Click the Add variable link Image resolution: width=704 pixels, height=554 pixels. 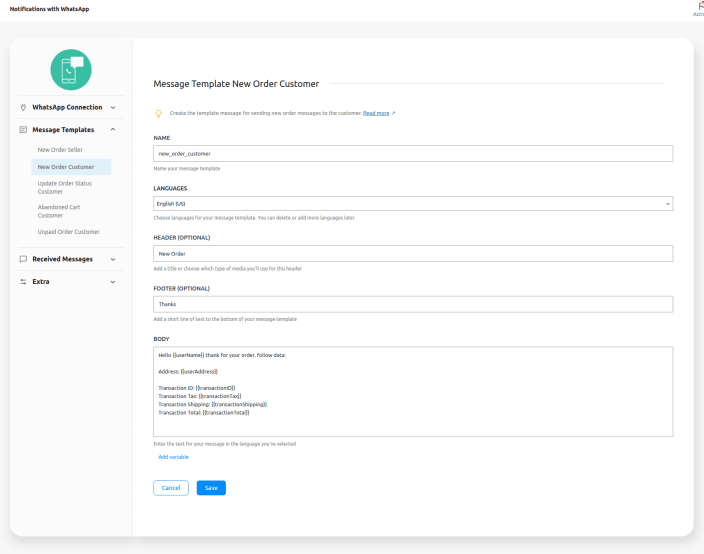[173, 457]
